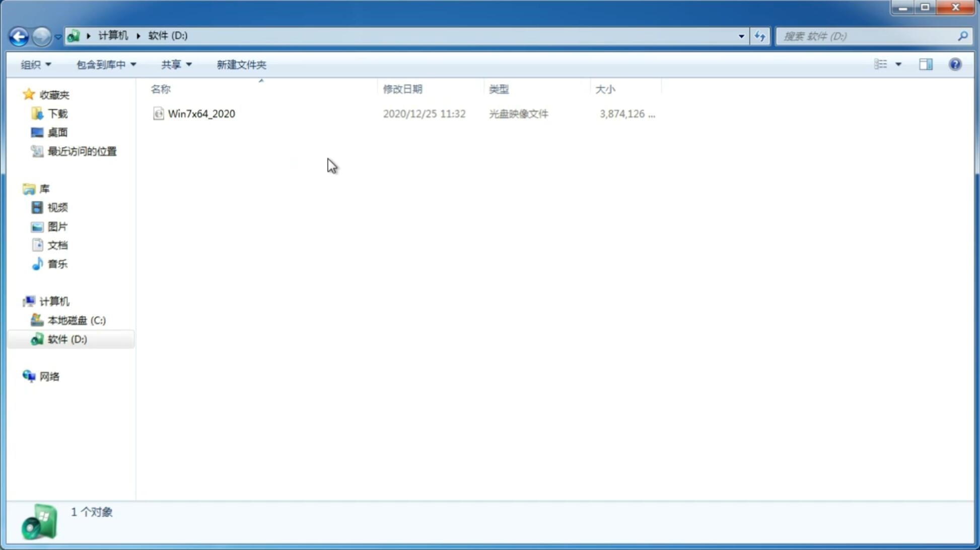Click the 收藏夹 favorites icon
Image resolution: width=980 pixels, height=550 pixels.
[x=28, y=94]
